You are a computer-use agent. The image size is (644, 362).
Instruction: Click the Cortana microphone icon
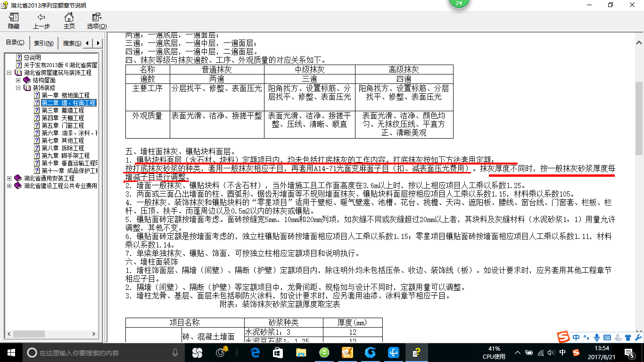(x=175, y=352)
